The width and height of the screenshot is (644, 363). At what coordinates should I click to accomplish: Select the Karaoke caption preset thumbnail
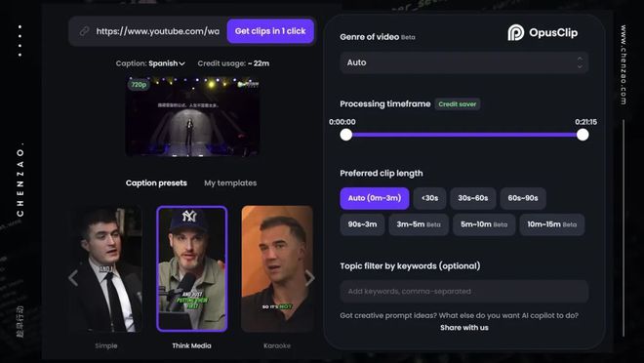tap(277, 269)
